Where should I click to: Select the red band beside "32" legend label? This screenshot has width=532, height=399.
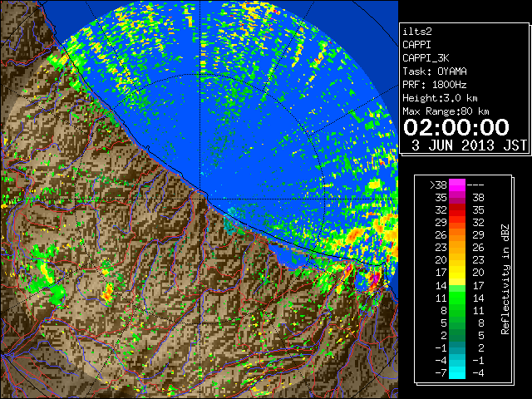tap(457, 210)
